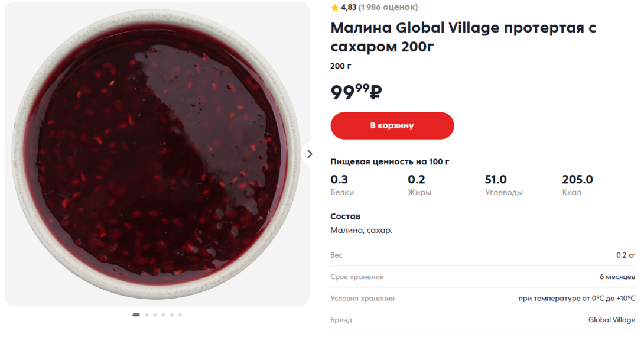This screenshot has width=644, height=337.
Task: Jump to the fourth carousel dot
Action: pos(163,315)
